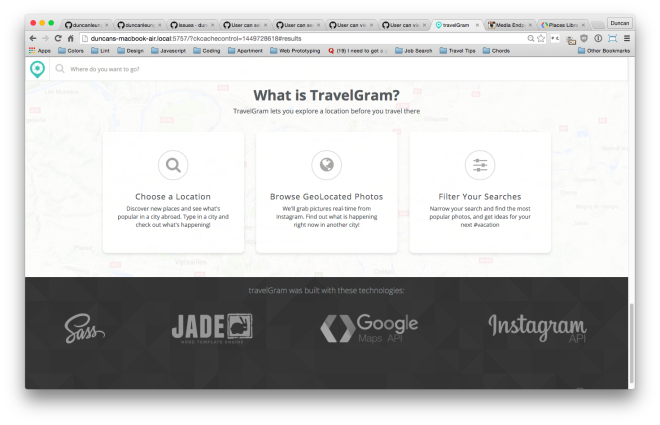Expand the Other Bookmarks folder
Screen dimensions: 660x425
(604, 50)
